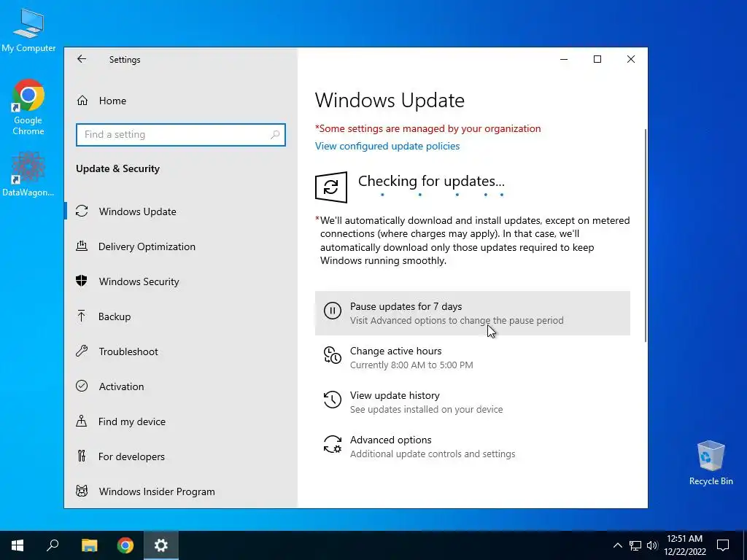The height and width of the screenshot is (560, 747).
Task: Open Chrome from the taskbar
Action: coord(125,545)
